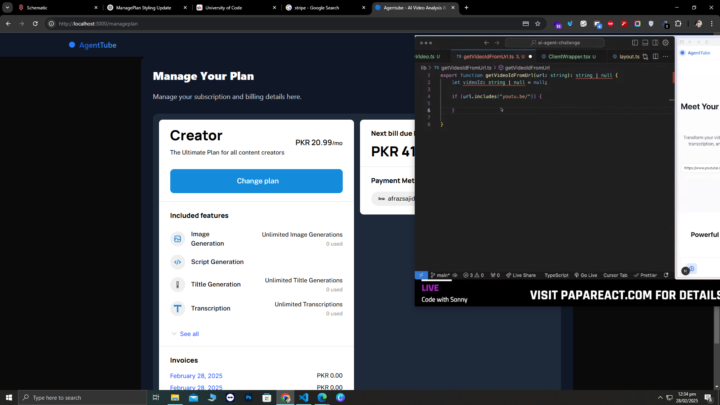
Task: Open Task View on the taskbar
Action: click(156, 398)
